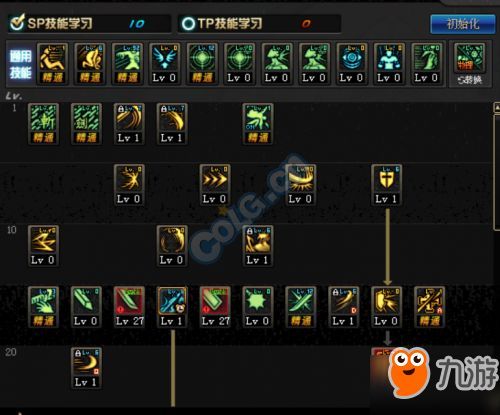Click the skill tree scrollbar up arrow
This screenshot has width=500, height=415.
click(x=497, y=107)
